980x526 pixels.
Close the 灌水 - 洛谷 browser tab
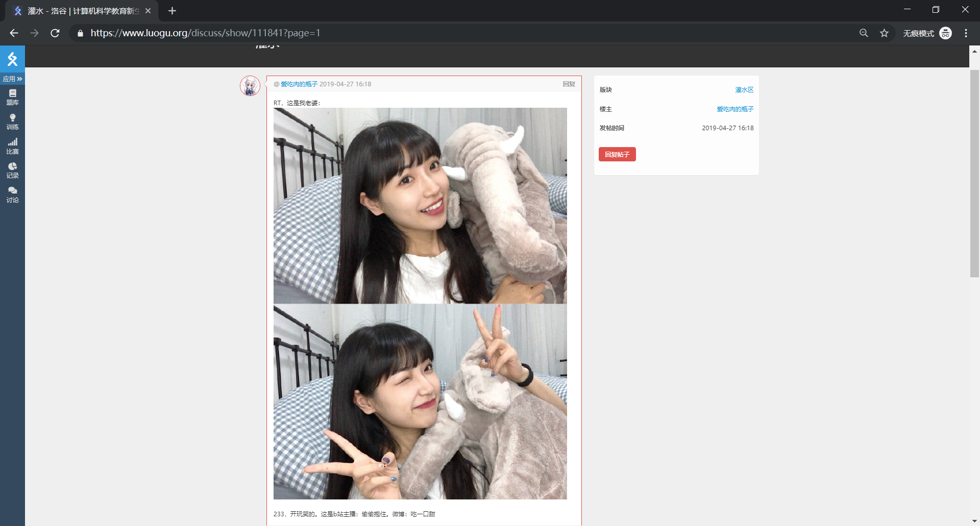[x=148, y=11]
